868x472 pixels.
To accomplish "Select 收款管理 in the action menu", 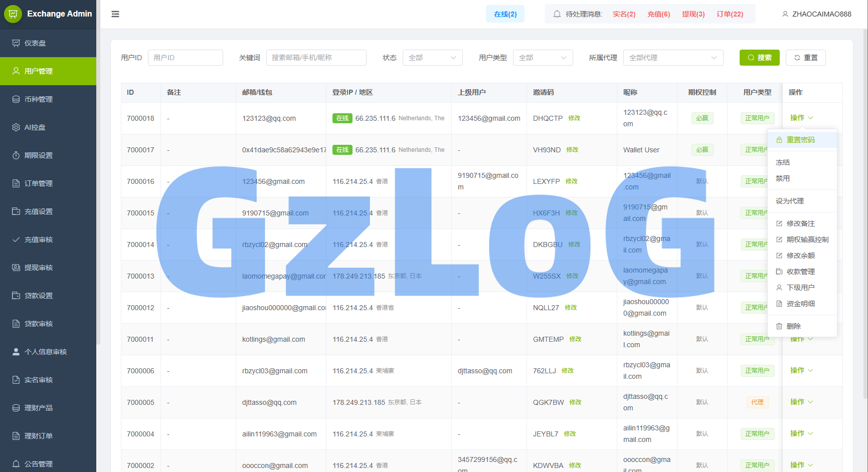I will (x=802, y=272).
